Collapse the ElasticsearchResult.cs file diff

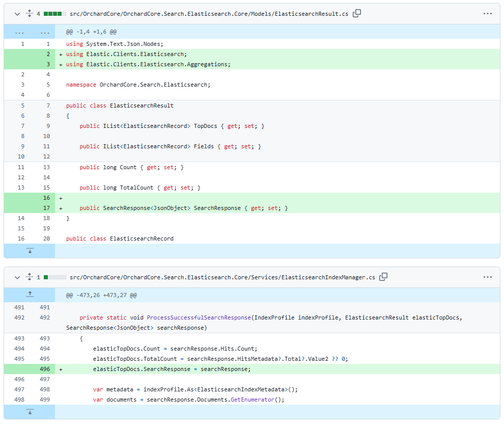(17, 14)
